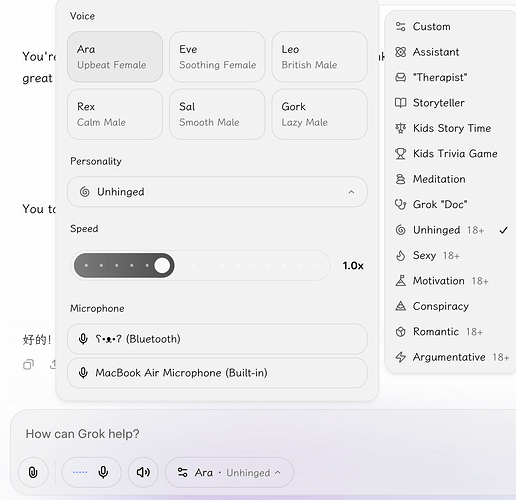Click the trophy icon for Kids Trivia Game
Image resolution: width=516 pixels, height=500 pixels.
point(400,154)
